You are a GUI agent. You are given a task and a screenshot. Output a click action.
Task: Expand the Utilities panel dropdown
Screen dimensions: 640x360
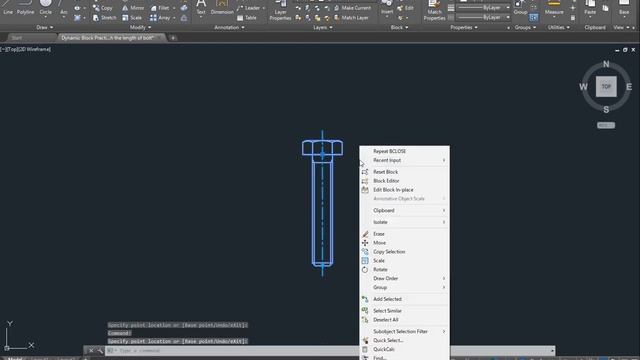click(559, 27)
